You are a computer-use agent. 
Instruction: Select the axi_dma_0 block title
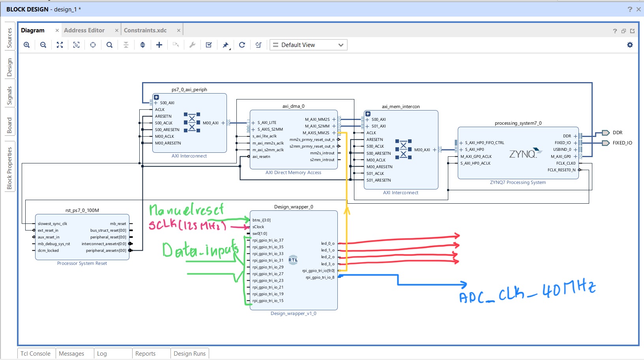click(x=293, y=106)
